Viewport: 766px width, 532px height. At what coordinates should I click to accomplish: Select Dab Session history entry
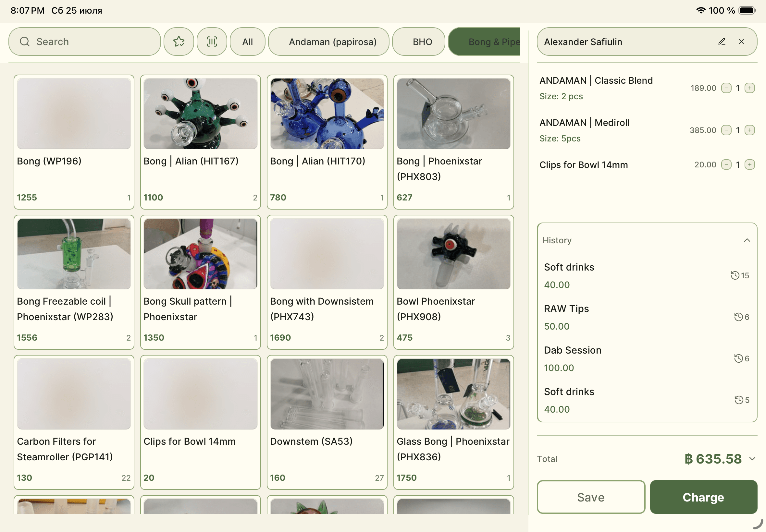coord(647,359)
